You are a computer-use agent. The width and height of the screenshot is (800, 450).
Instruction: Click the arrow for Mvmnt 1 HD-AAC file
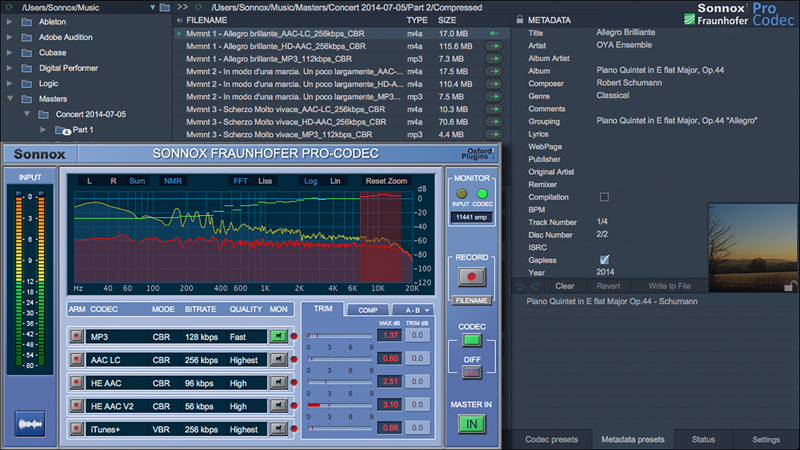[494, 46]
